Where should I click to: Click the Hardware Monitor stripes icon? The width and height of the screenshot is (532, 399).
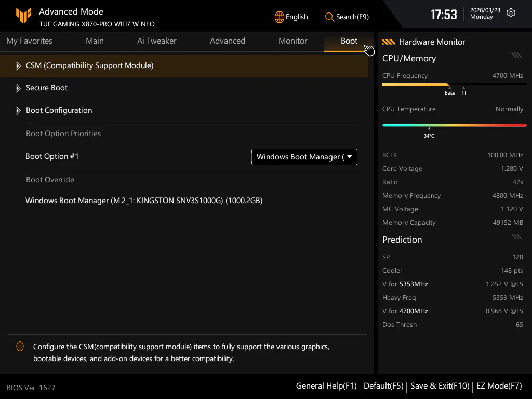(x=389, y=42)
